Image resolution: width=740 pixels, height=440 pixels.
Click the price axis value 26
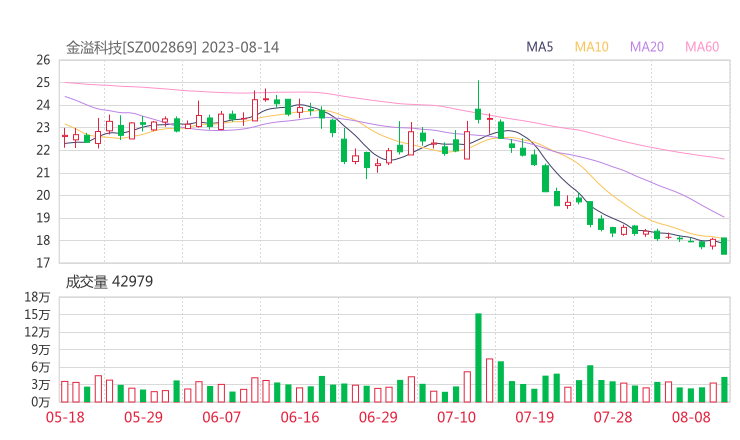point(43,60)
